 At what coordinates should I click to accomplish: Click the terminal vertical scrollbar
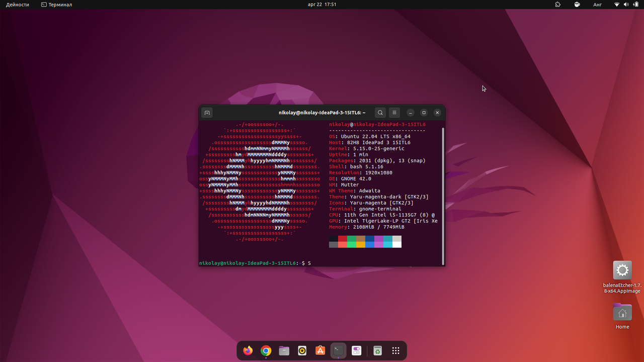443,196
